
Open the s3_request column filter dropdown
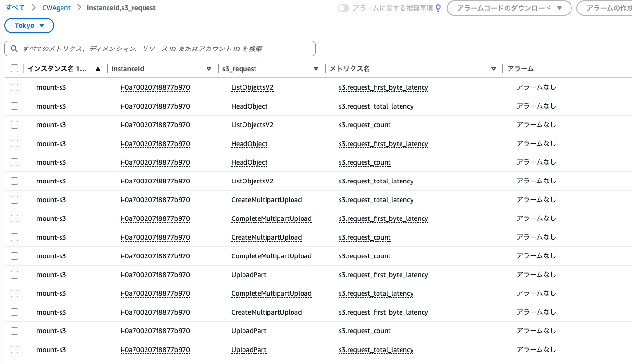click(316, 69)
